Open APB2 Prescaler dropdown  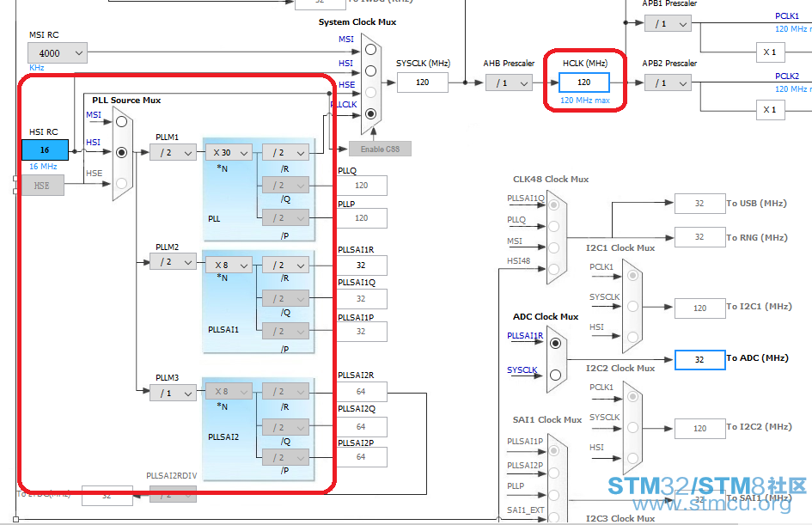tap(668, 82)
